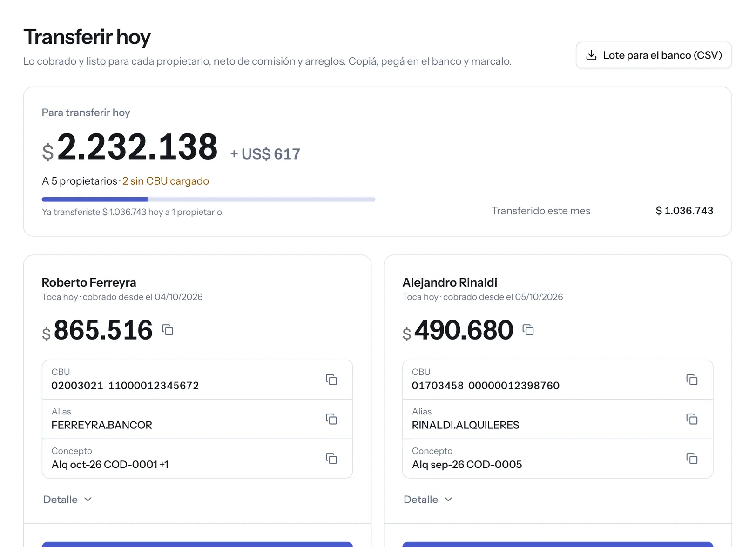Copy alias RINALDI.ALQUILERES
This screenshot has width=756, height=547.
[x=692, y=419]
